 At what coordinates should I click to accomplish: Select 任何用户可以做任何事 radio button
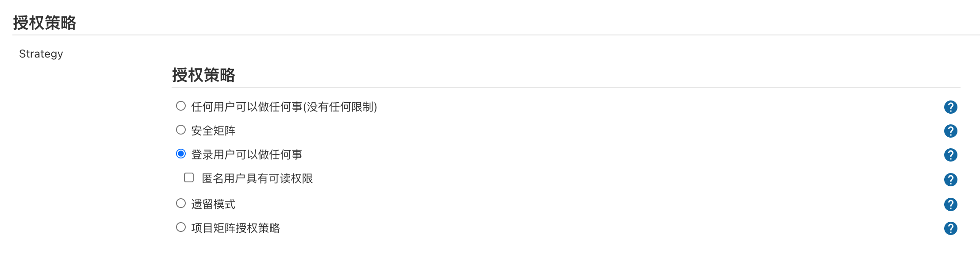click(181, 106)
